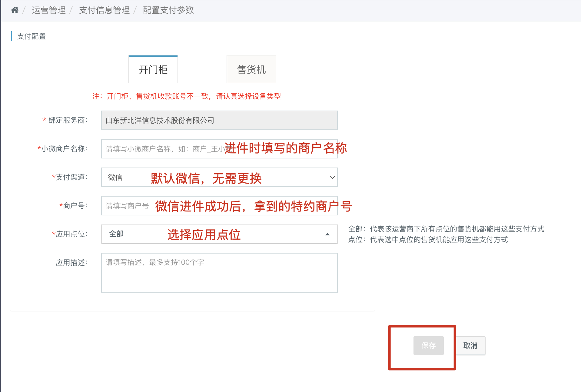The height and width of the screenshot is (392, 581).
Task: Open 运营管理 breadcrumb link
Action: [x=49, y=10]
